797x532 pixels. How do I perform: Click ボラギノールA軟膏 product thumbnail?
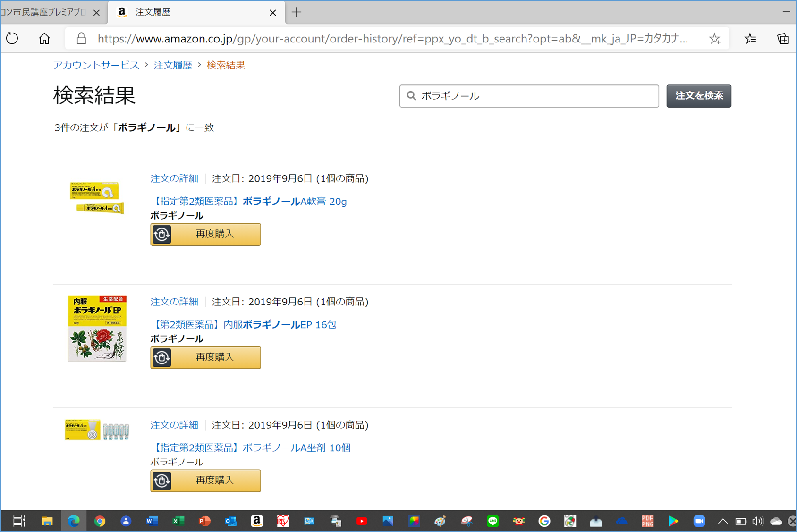tap(97, 197)
